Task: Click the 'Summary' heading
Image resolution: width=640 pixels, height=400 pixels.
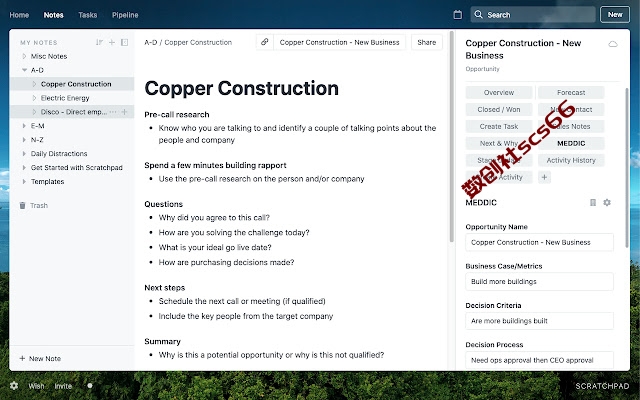Action: (x=162, y=341)
